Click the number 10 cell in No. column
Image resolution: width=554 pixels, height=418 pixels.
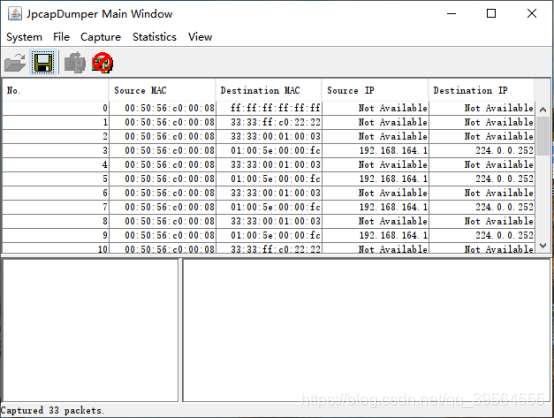click(55, 248)
